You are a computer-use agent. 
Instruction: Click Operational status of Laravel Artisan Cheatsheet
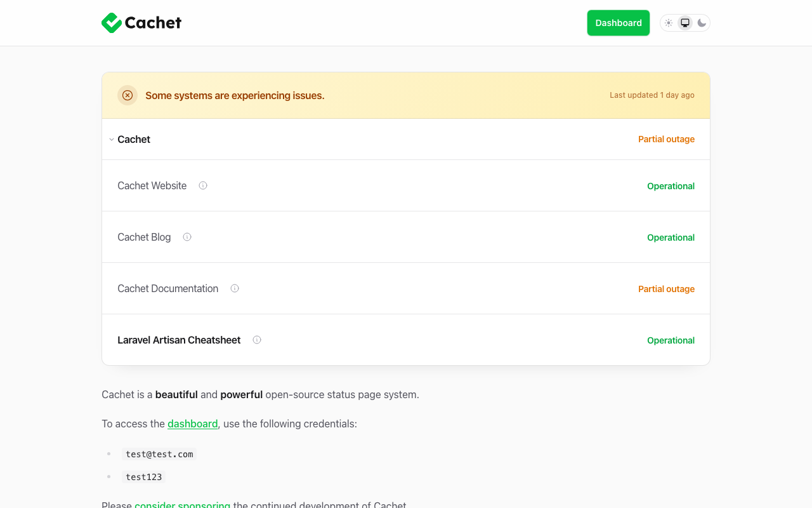pyautogui.click(x=671, y=340)
